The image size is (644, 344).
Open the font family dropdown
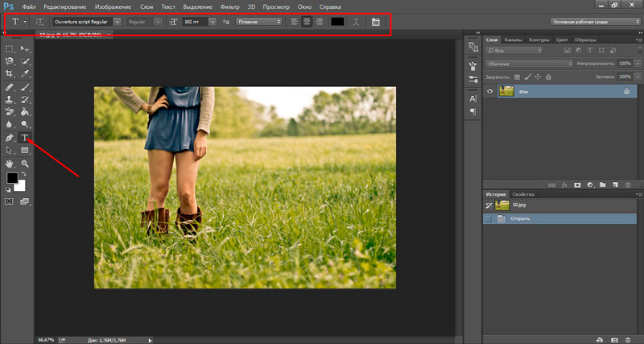coord(118,22)
